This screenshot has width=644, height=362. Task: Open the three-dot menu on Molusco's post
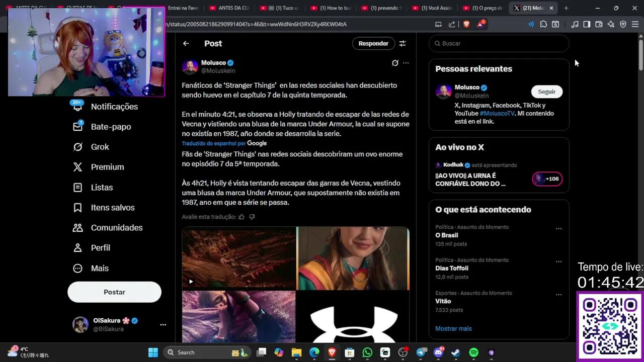406,63
